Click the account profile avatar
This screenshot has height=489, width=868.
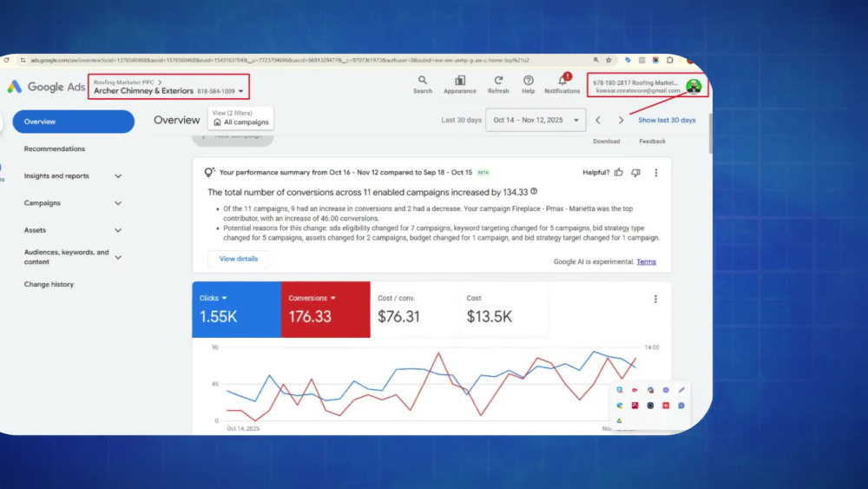[x=694, y=86]
